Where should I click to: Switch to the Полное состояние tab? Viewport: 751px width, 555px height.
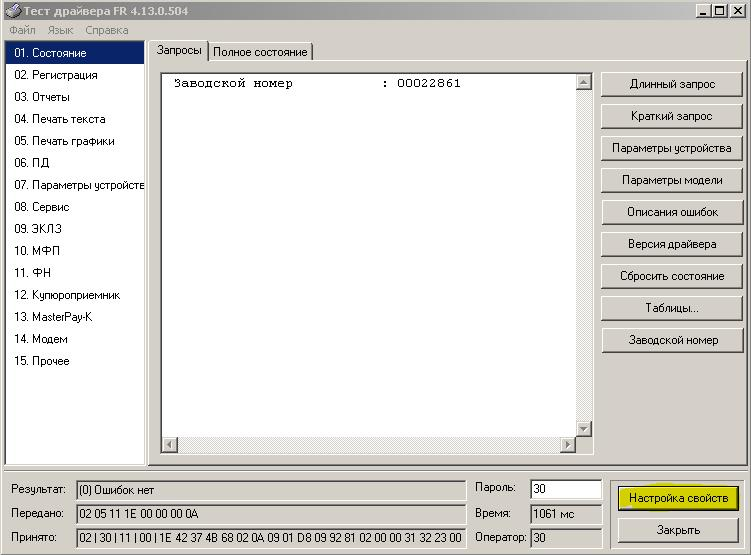tap(261, 51)
